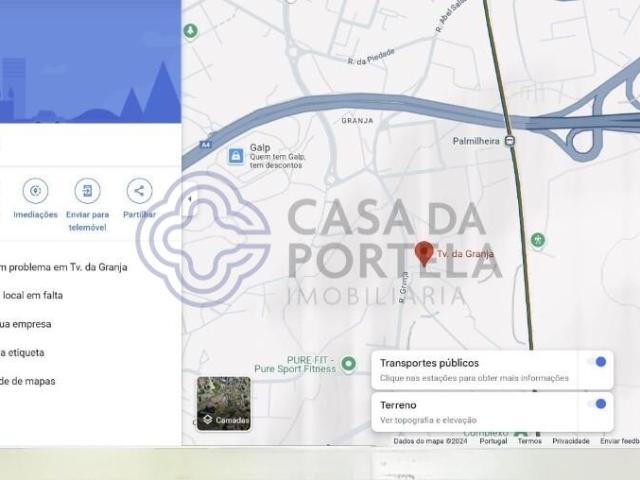The width and height of the screenshot is (640, 480).
Task: Click the Imediações nearby icon
Action: (x=35, y=191)
